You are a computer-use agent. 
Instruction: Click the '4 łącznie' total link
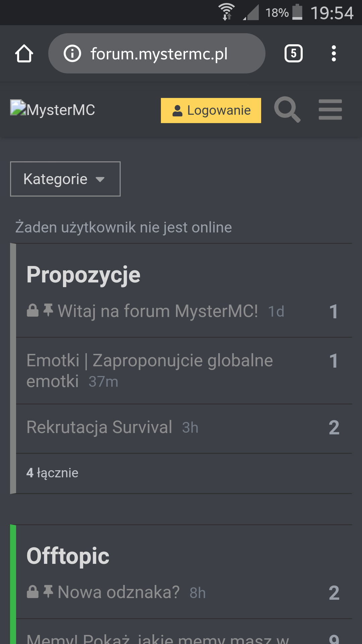coord(52,473)
